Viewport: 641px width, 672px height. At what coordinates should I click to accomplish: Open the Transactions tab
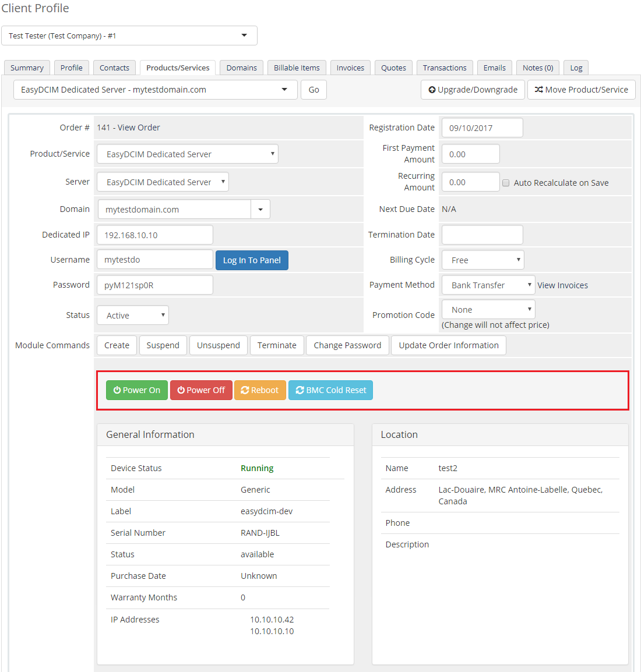click(x=445, y=68)
